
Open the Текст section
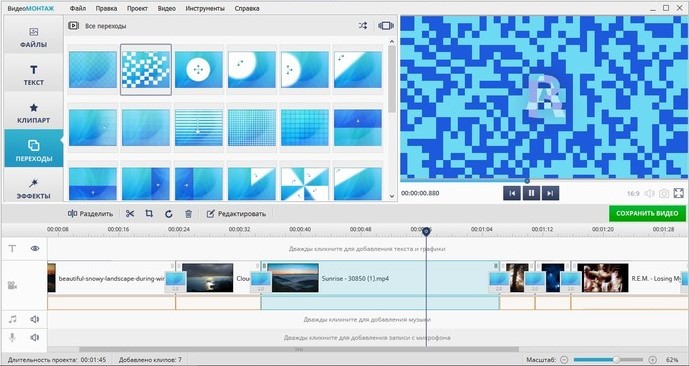pyautogui.click(x=33, y=75)
